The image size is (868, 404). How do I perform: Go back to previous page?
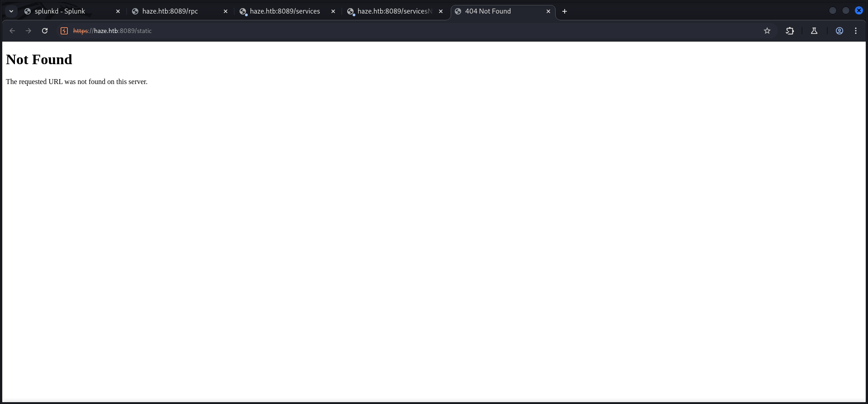click(x=12, y=31)
